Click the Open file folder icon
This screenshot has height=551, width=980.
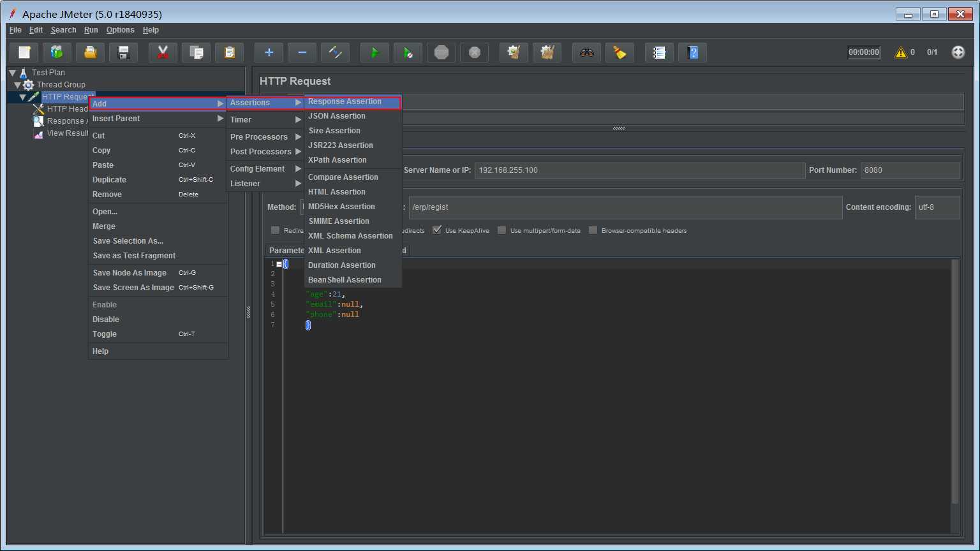(91, 52)
